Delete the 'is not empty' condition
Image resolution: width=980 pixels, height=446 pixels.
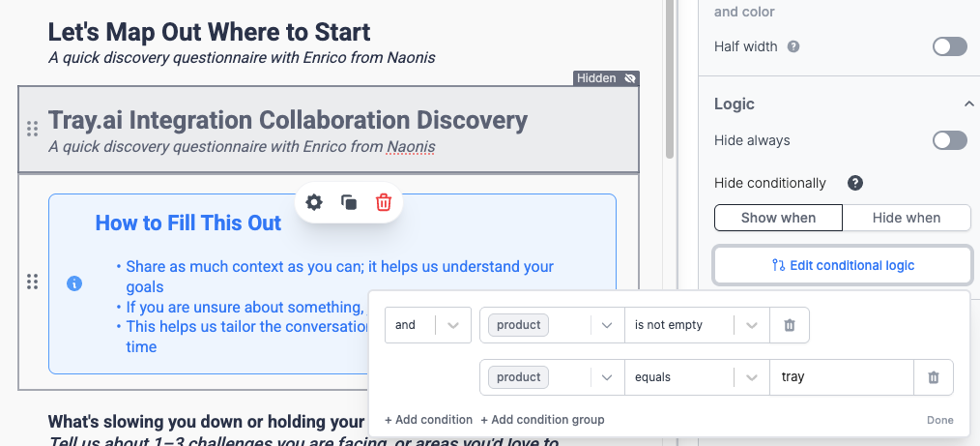click(789, 325)
